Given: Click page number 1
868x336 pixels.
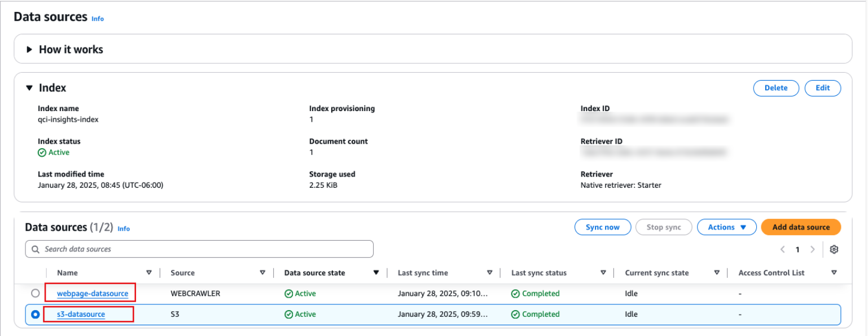Looking at the screenshot, I should (x=797, y=249).
